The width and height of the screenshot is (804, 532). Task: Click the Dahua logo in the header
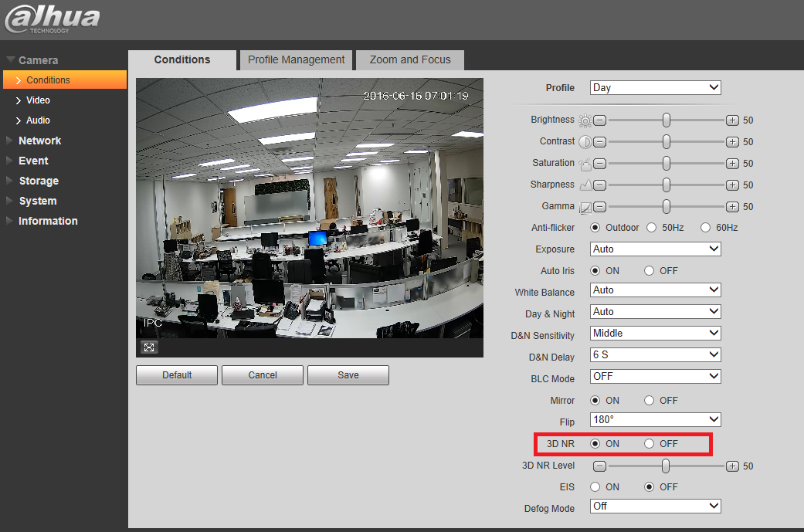point(52,19)
